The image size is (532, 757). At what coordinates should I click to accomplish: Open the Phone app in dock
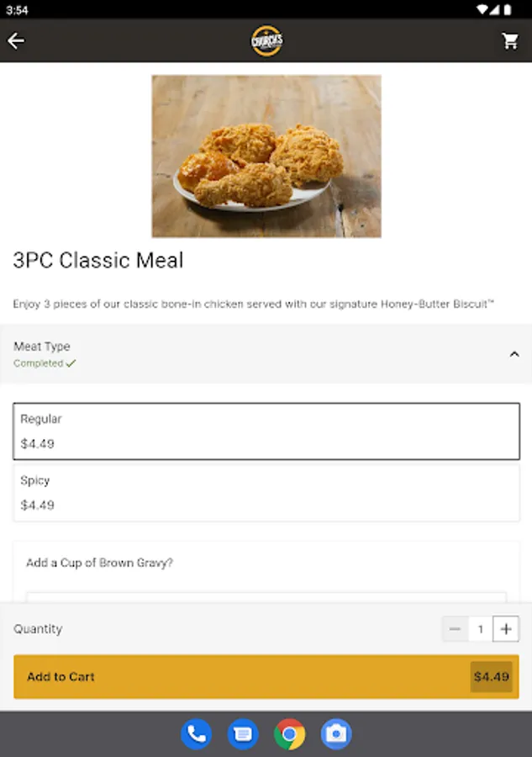197,733
